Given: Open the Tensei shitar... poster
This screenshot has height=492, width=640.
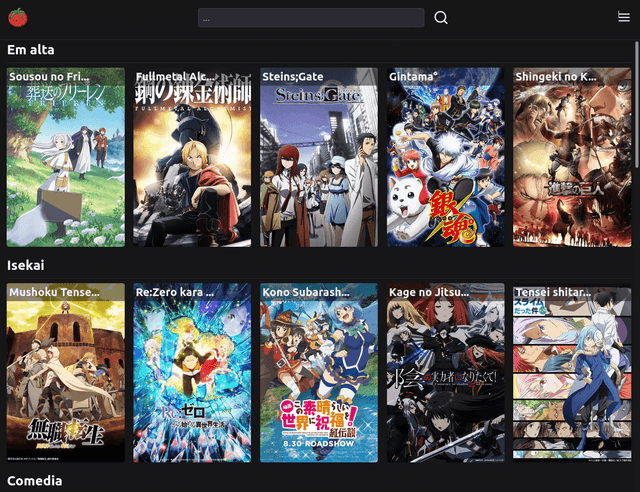Looking at the screenshot, I should tap(572, 373).
